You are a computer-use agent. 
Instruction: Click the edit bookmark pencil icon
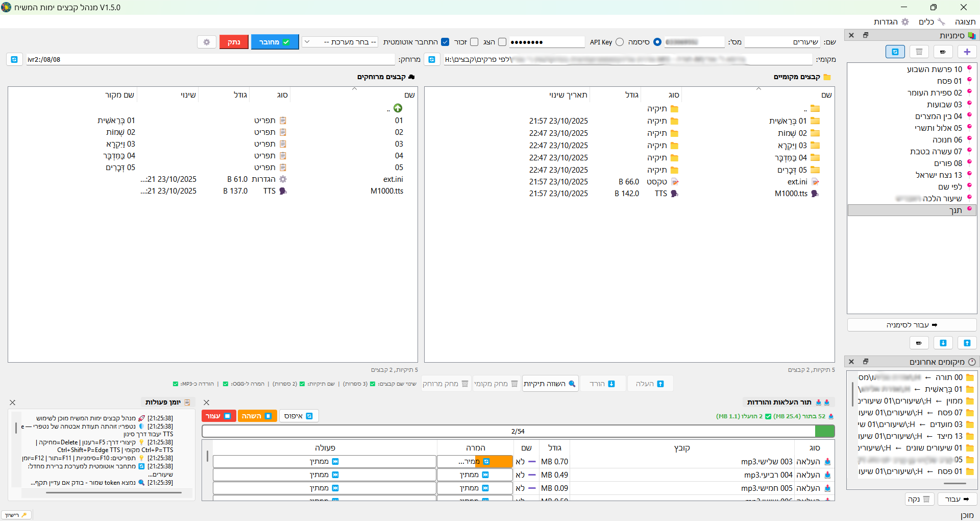tap(943, 52)
